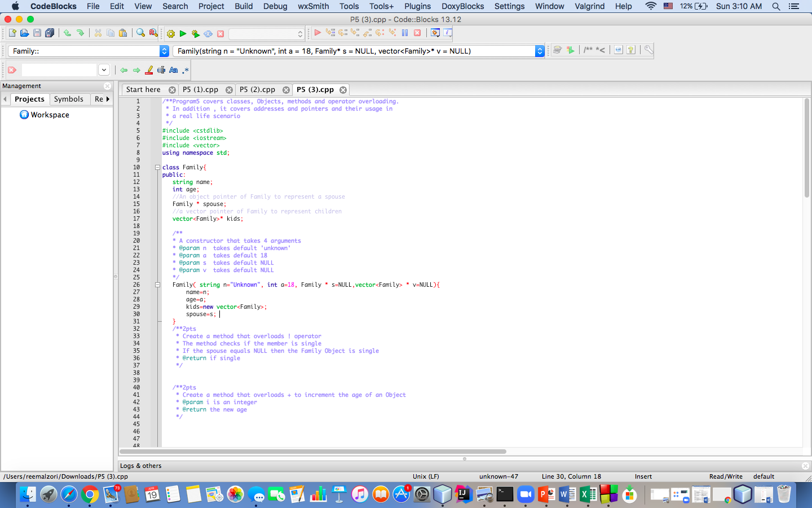Toggle match case in the incremental search bar
The image size is (812, 508).
pyautogui.click(x=173, y=69)
